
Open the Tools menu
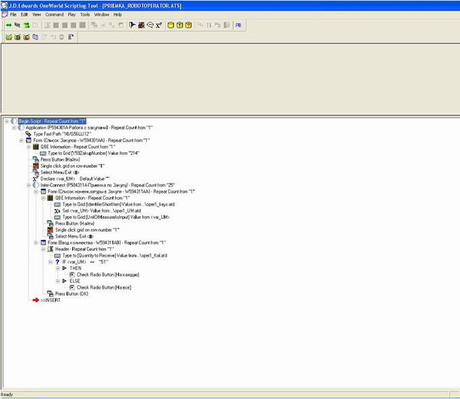coord(85,15)
